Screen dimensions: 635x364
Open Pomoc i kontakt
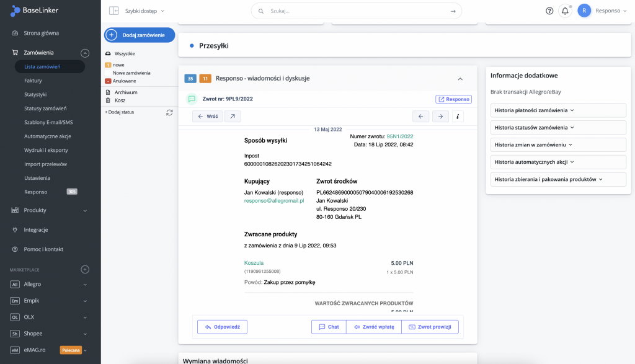pos(43,249)
